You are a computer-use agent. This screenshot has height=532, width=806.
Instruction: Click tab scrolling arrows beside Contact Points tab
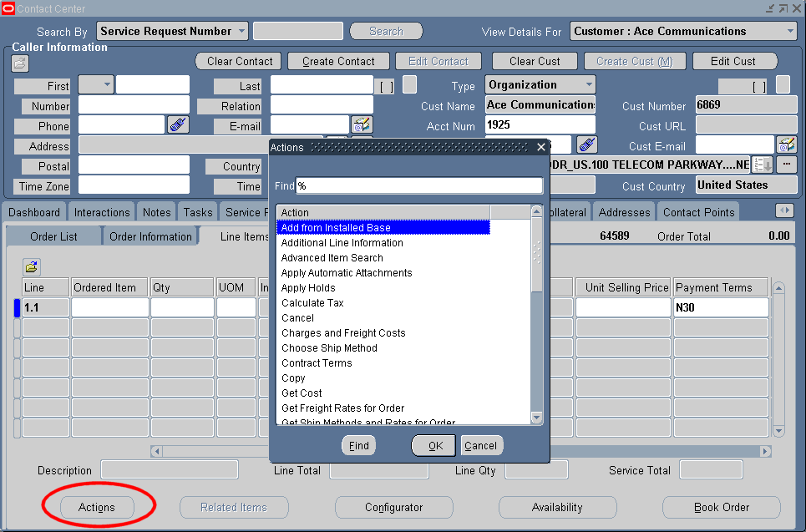pos(783,211)
